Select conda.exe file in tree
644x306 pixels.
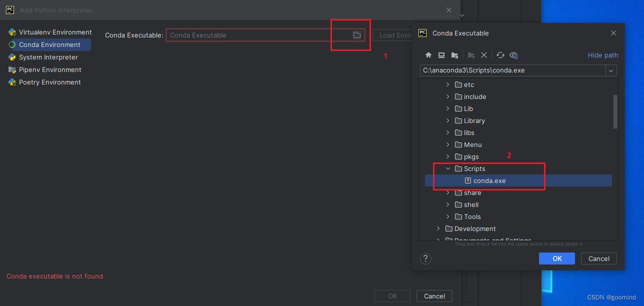coord(518,180)
